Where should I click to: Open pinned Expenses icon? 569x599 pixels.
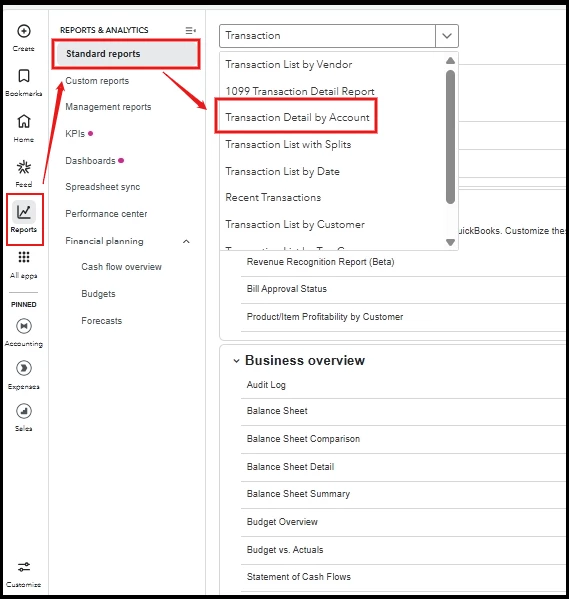24,368
